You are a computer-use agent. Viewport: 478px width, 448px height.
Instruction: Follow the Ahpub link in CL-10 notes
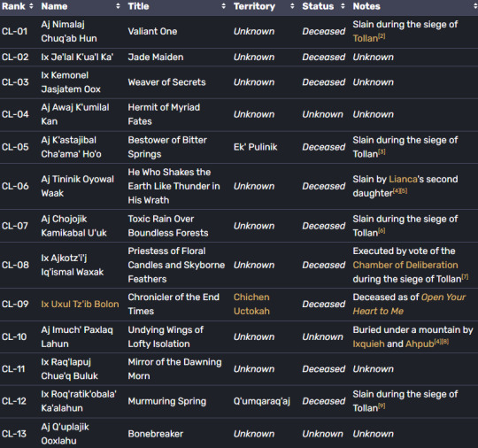(x=420, y=344)
